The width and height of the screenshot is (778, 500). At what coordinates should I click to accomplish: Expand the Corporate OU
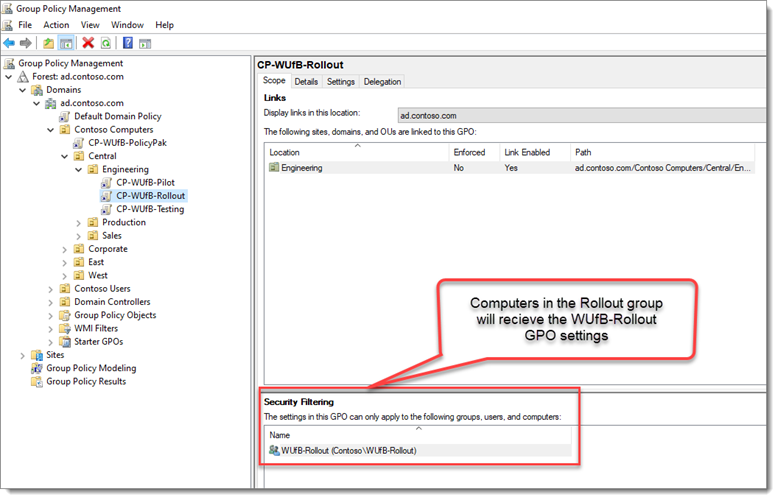click(65, 250)
